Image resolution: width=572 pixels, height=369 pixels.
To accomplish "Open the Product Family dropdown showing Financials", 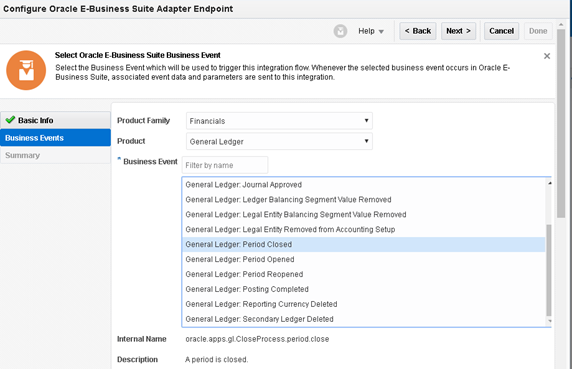I will pyautogui.click(x=279, y=121).
